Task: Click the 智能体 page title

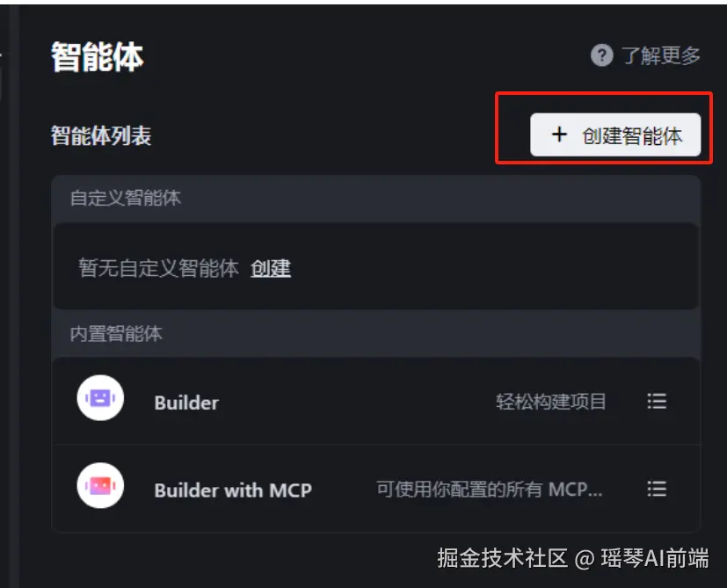Action: pyautogui.click(x=98, y=57)
